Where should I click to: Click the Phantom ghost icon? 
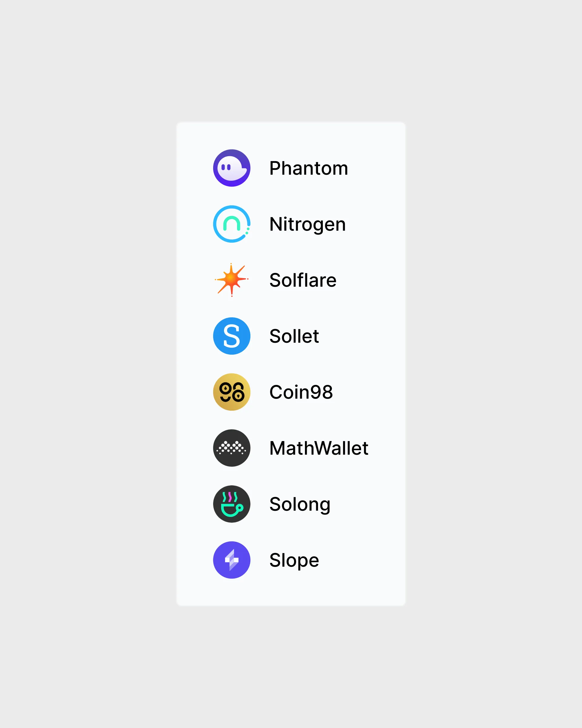click(x=232, y=168)
